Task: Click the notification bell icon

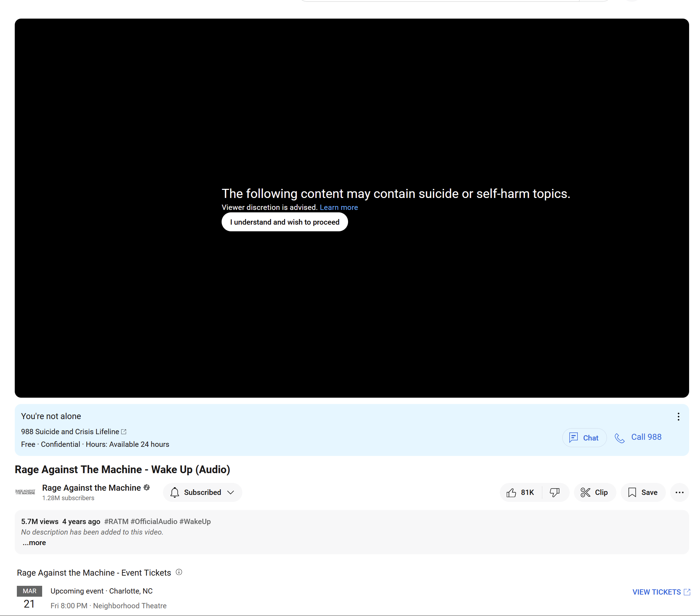Action: tap(175, 492)
